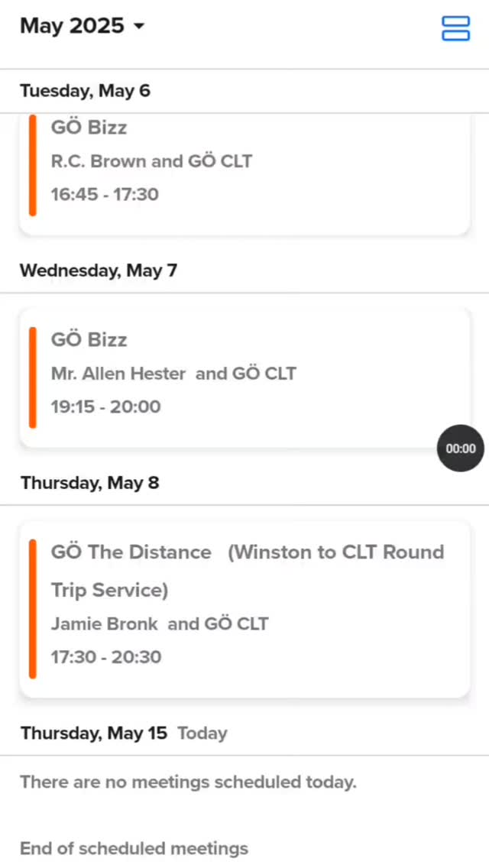Open Mr. Allen Hester's GÖ Bizz meeting

244,373
